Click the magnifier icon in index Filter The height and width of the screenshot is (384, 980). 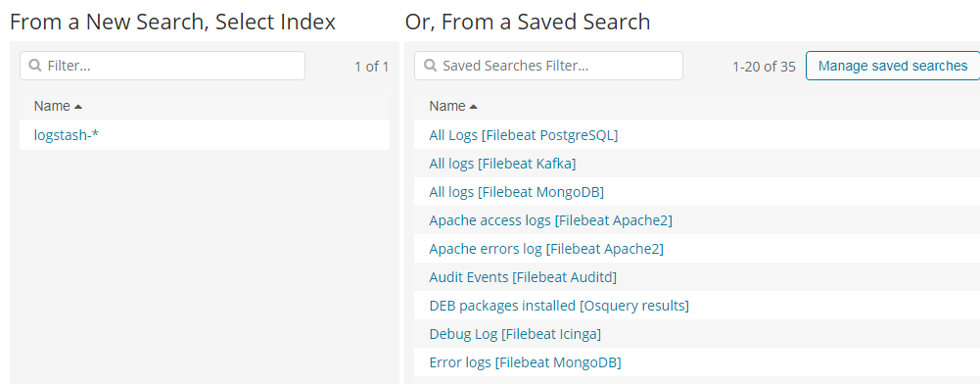click(x=35, y=66)
